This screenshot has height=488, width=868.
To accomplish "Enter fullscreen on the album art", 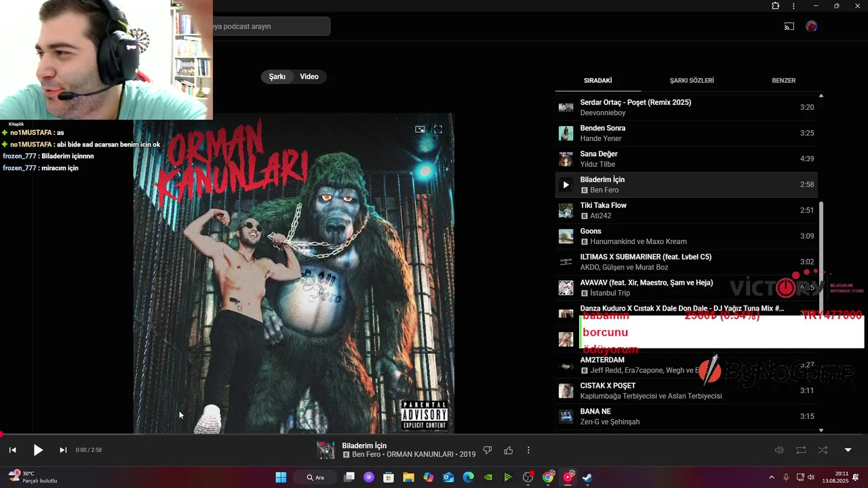I will pos(438,129).
